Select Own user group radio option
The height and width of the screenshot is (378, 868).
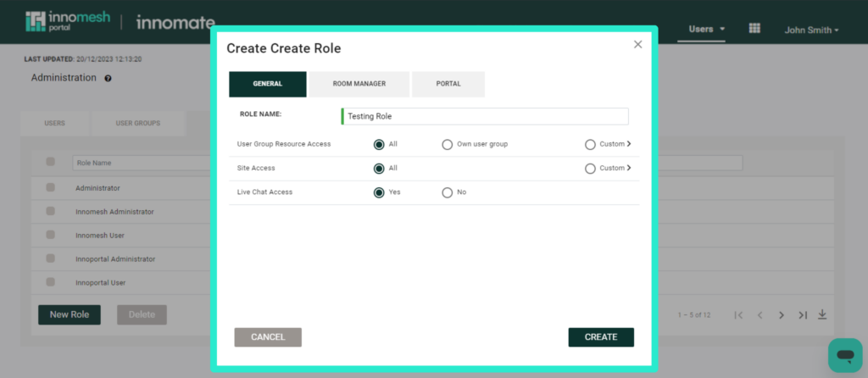[x=448, y=144]
